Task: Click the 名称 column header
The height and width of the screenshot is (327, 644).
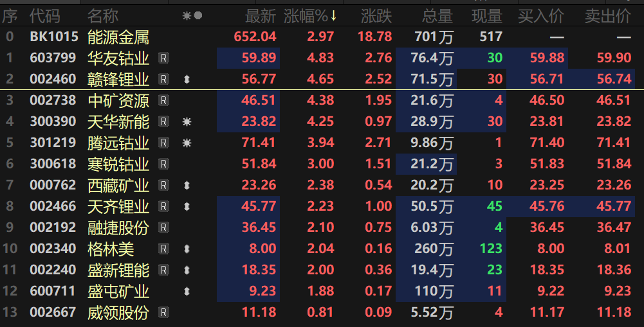Action: click(x=103, y=15)
